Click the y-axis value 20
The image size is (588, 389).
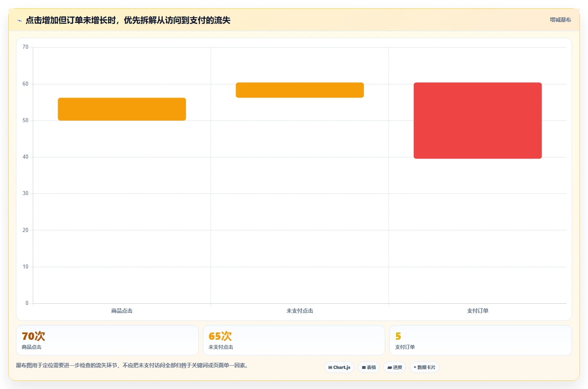(x=25, y=230)
